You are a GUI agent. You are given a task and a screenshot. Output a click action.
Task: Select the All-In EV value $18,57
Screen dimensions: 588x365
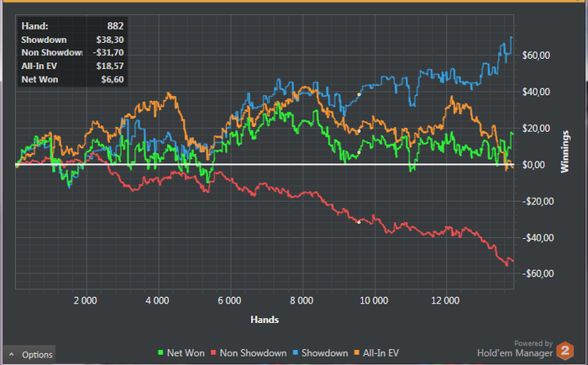point(110,66)
